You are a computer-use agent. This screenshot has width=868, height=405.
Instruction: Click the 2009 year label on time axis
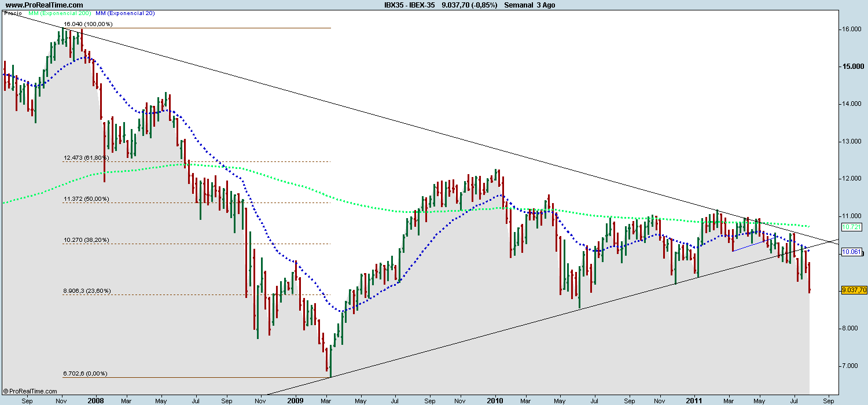pyautogui.click(x=295, y=400)
